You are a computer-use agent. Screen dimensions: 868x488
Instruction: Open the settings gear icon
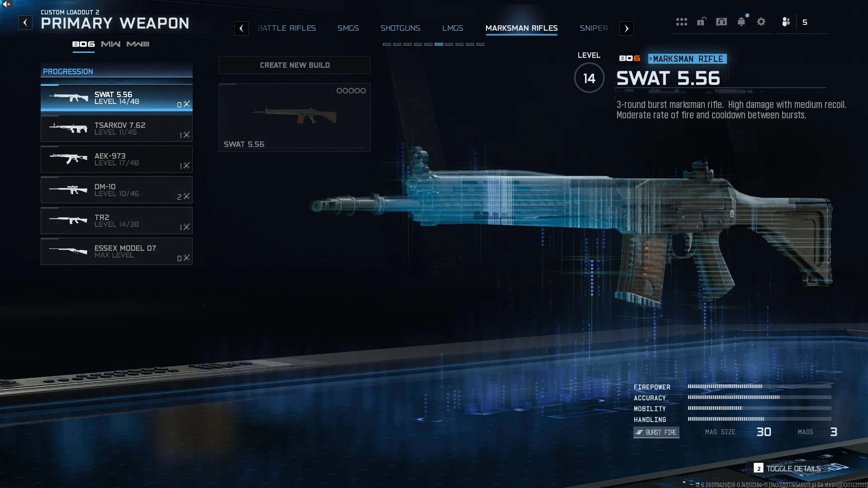tap(761, 22)
